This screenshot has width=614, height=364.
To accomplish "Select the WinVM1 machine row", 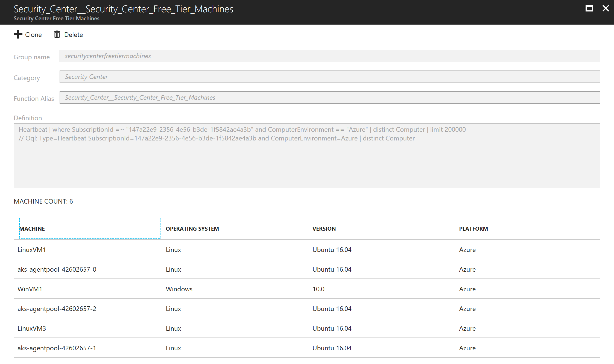I will point(30,289).
